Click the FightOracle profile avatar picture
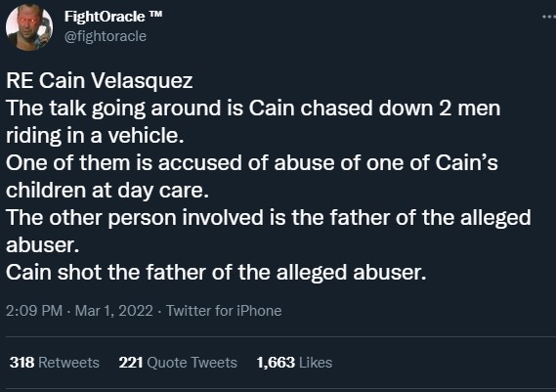The width and height of the screenshot is (556, 392). coord(29,27)
